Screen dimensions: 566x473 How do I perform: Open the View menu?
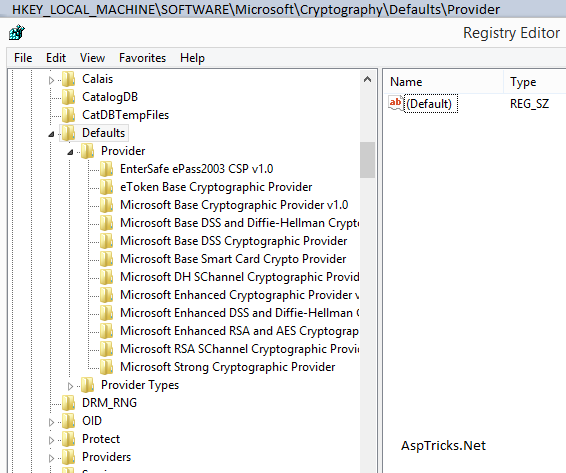tap(92, 58)
